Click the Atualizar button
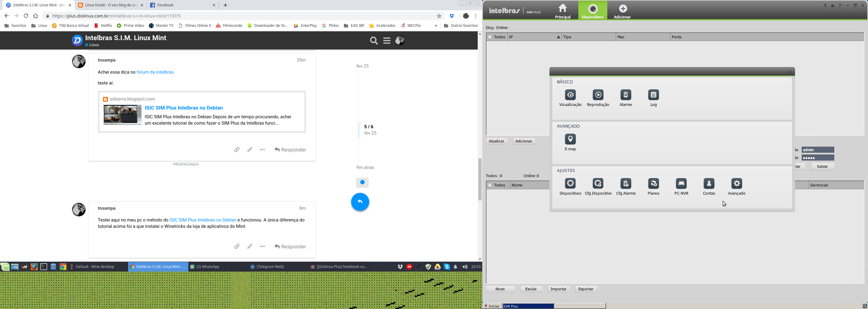The width and height of the screenshot is (868, 309). pyautogui.click(x=496, y=141)
